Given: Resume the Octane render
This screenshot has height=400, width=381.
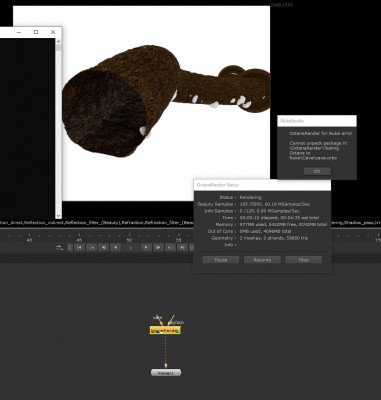Looking at the screenshot, I should click(x=262, y=260).
